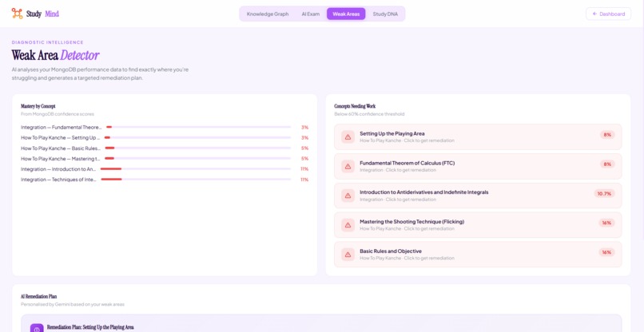Image resolution: width=644 pixels, height=332 pixels.
Task: Open the Study DNA tab
Action: (x=385, y=14)
